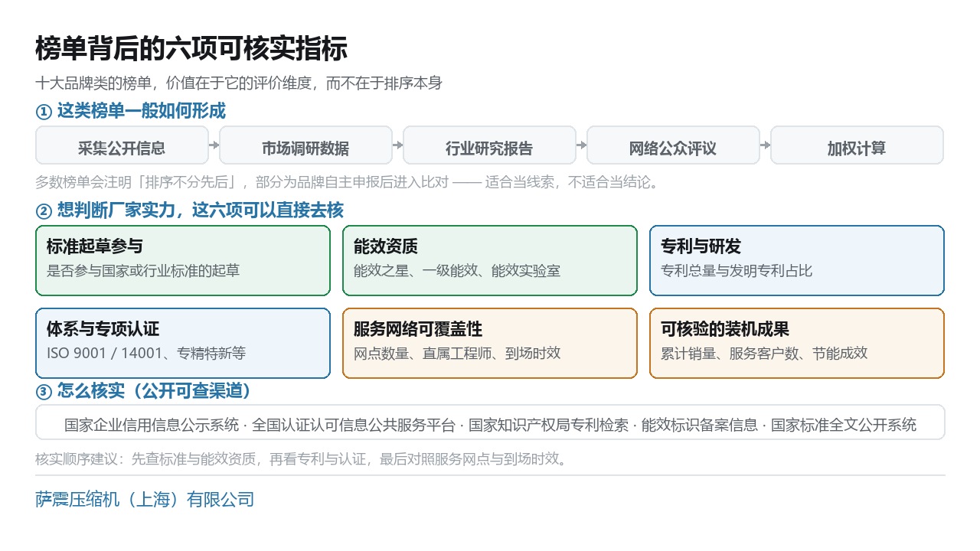This screenshot has height=551, width=980.
Task: Click the heading "怎么核实（公开可查渠道）"
Action: coord(144,391)
